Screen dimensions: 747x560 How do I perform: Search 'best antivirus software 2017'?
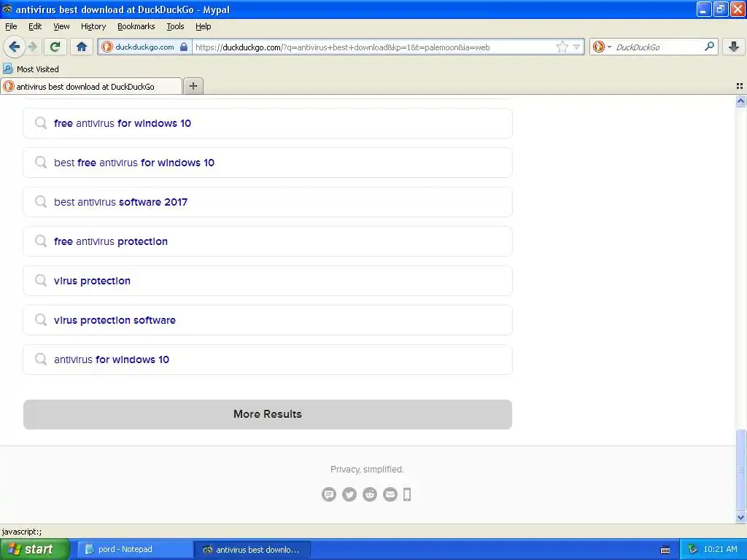click(x=268, y=202)
